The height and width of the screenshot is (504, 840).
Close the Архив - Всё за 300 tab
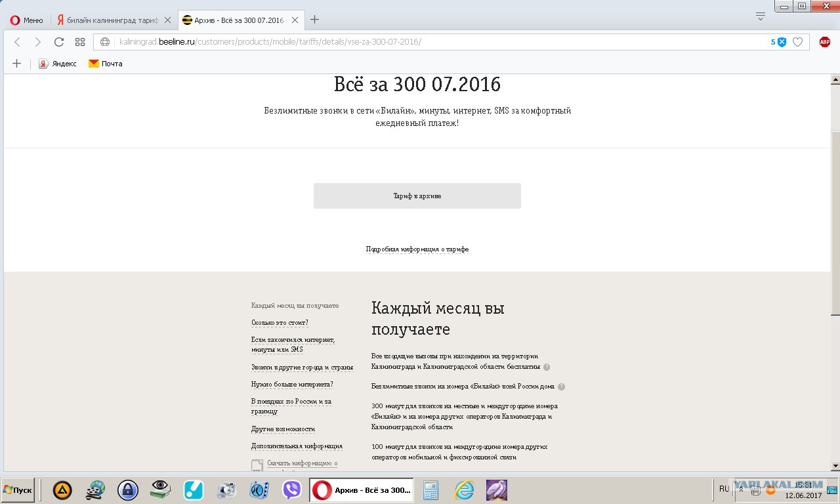(x=293, y=20)
